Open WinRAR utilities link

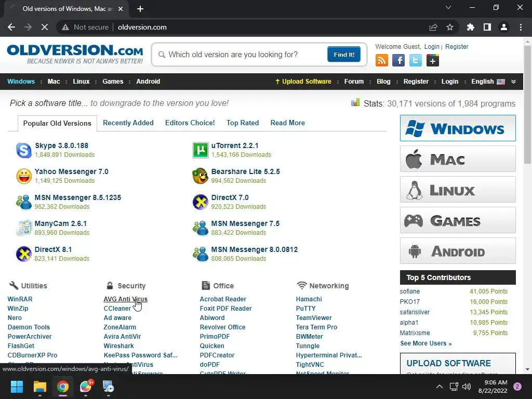pos(20,299)
